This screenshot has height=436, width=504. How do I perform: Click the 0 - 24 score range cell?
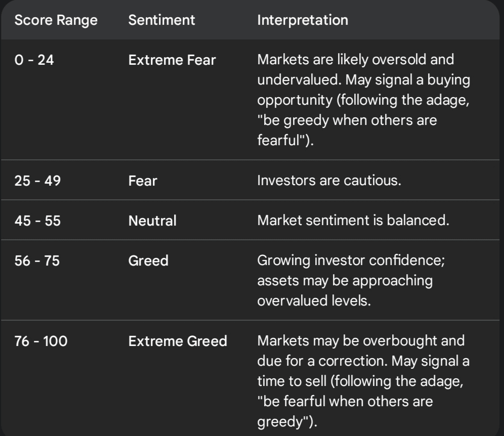tap(34, 60)
